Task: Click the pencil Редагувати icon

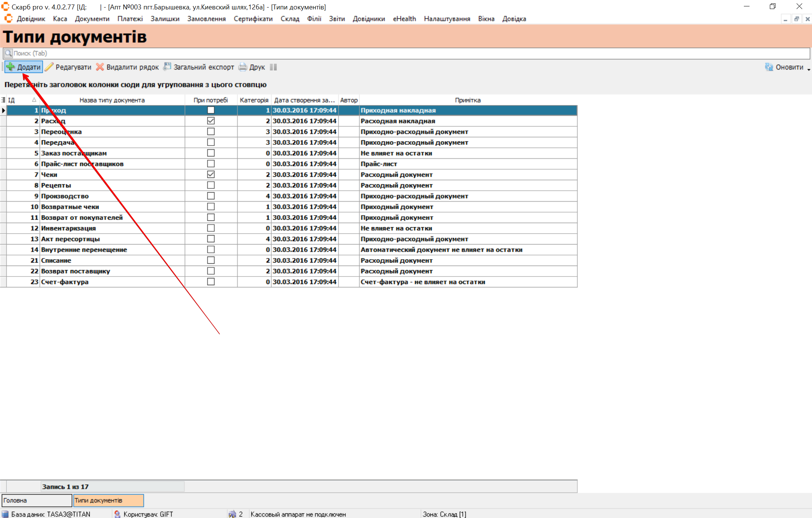Action: point(49,67)
